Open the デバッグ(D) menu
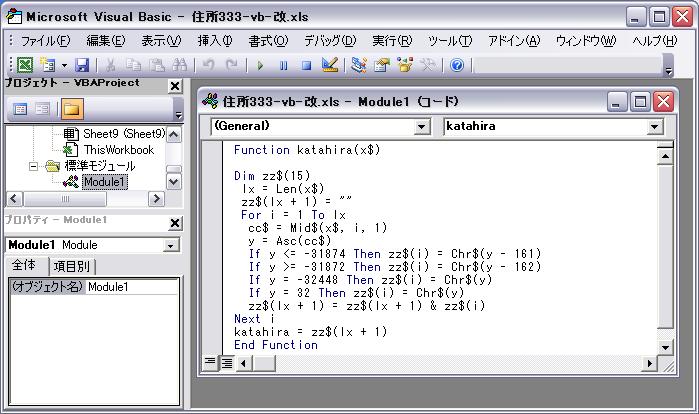 (x=330, y=41)
